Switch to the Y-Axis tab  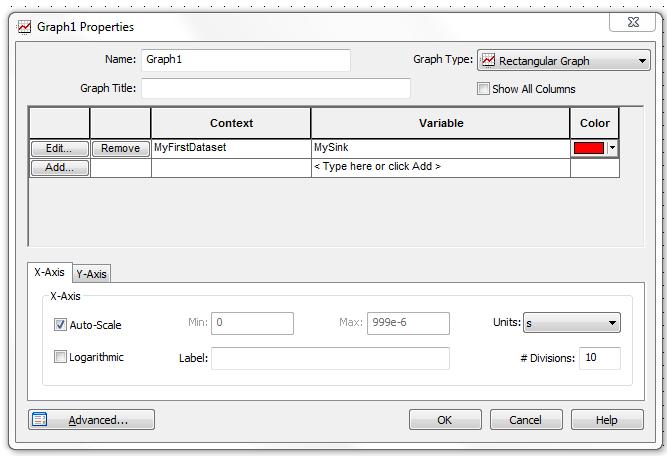click(x=91, y=274)
